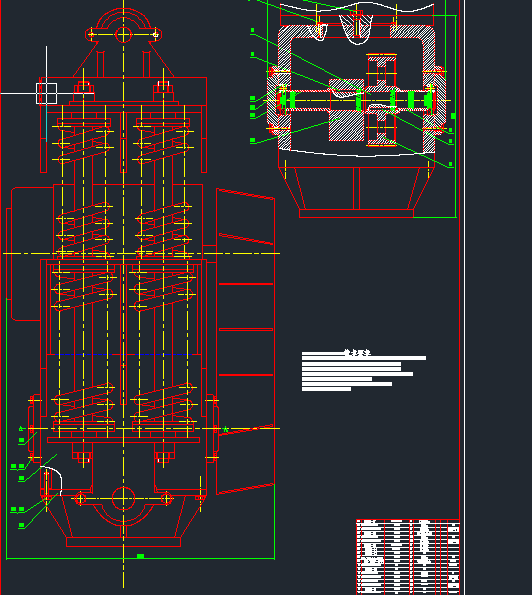Select the blue horizontal line between springs
532x595 pixels.
point(123,354)
